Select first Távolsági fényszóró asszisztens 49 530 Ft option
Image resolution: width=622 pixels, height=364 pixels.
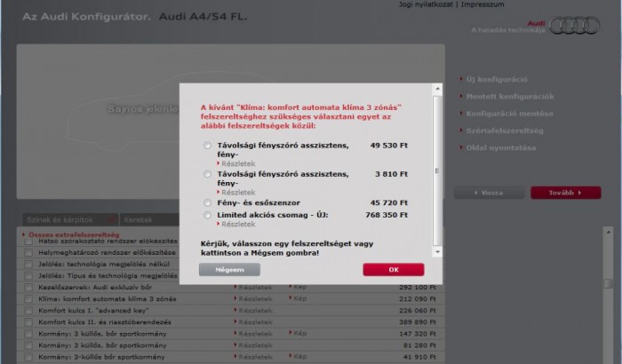point(207,146)
